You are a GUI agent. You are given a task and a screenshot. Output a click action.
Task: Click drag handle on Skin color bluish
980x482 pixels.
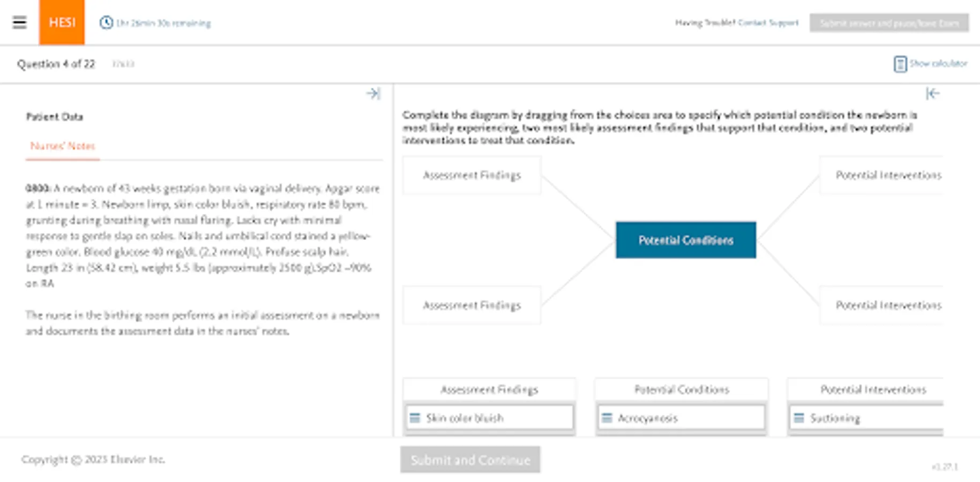tap(415, 418)
